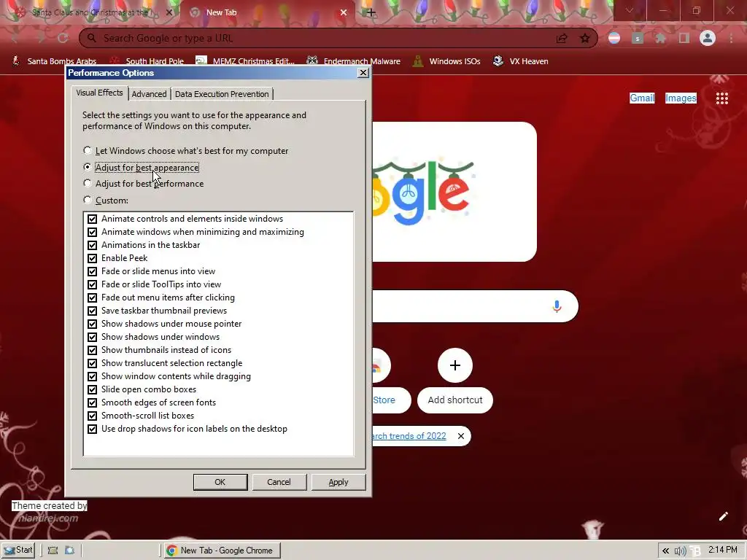The height and width of the screenshot is (560, 747).
Task: Uncheck Show shadows under windows
Action: 93,337
